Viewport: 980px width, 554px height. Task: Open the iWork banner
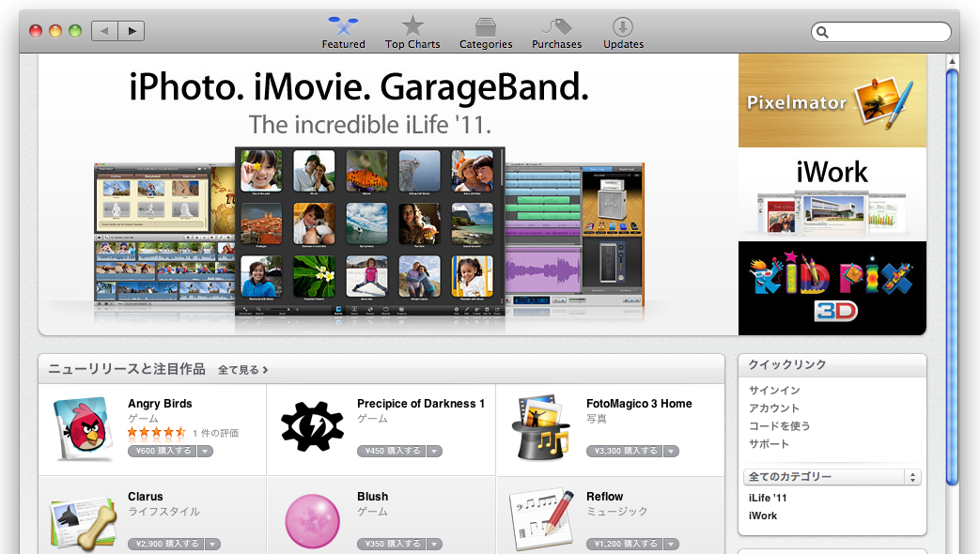click(832, 194)
